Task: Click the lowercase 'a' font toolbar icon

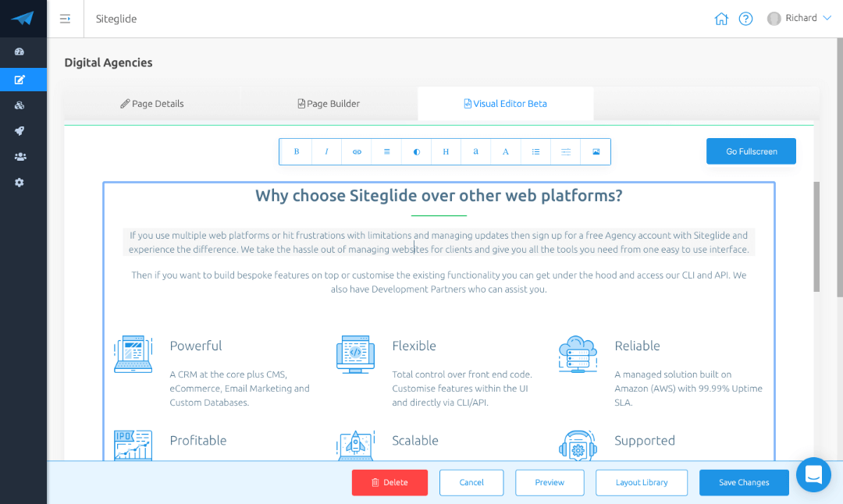Action: (476, 151)
